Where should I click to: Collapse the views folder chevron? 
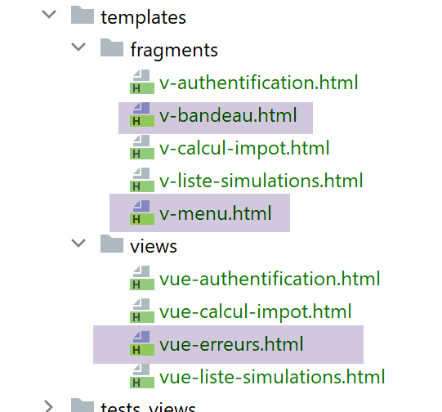(78, 243)
